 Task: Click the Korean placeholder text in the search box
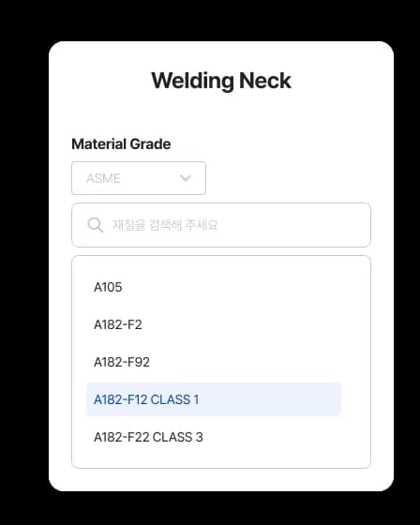[165, 225]
